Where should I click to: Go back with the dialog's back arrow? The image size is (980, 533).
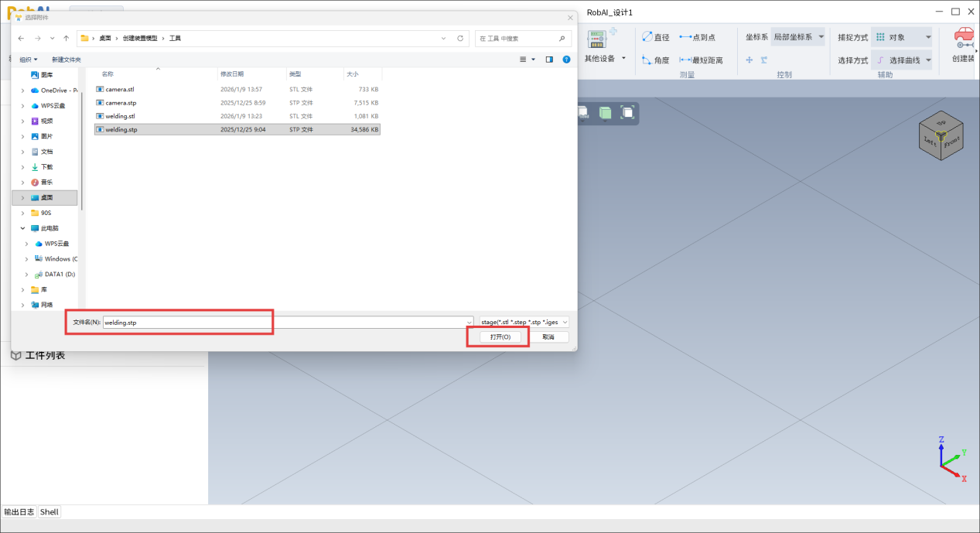point(22,38)
